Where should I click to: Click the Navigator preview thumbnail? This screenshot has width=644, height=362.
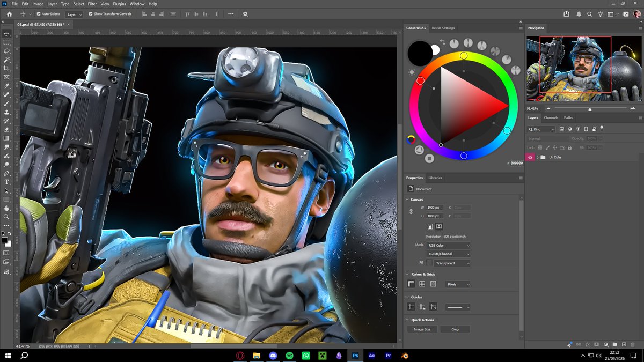pyautogui.click(x=583, y=68)
